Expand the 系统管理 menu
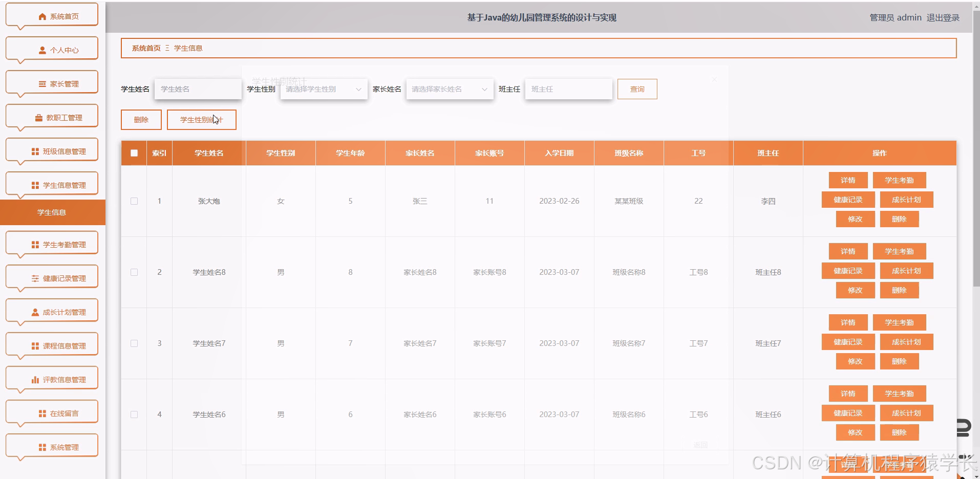The width and height of the screenshot is (980, 479). 52,446
